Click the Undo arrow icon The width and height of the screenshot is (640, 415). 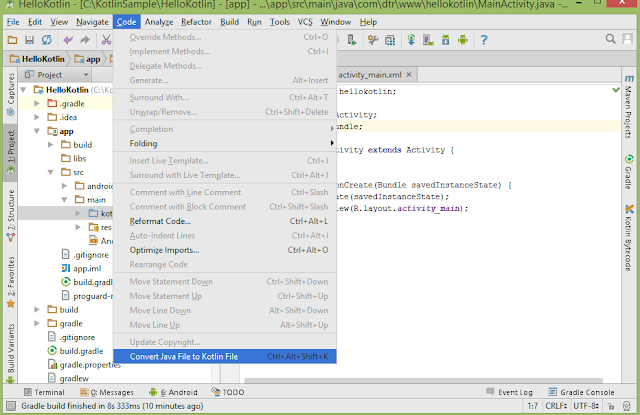[68, 40]
